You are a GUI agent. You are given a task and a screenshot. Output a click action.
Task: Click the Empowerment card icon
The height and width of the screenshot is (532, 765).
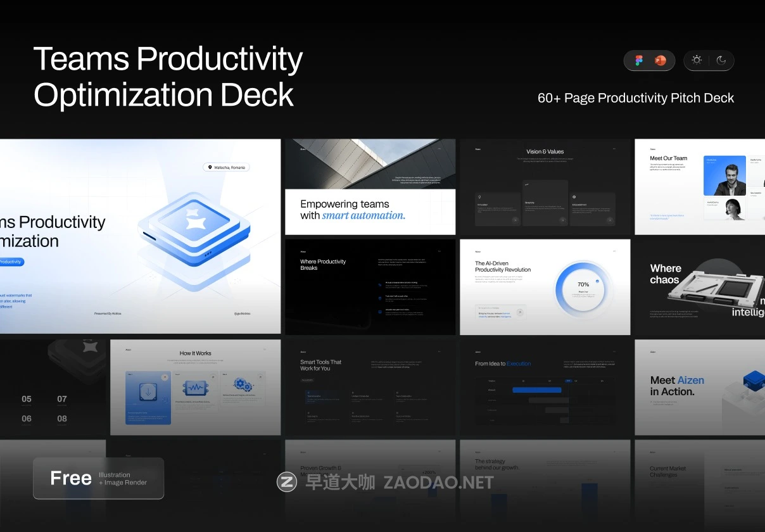tap(574, 196)
